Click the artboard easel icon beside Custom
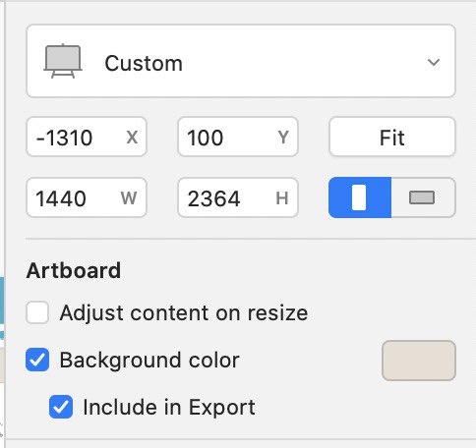 [x=63, y=61]
